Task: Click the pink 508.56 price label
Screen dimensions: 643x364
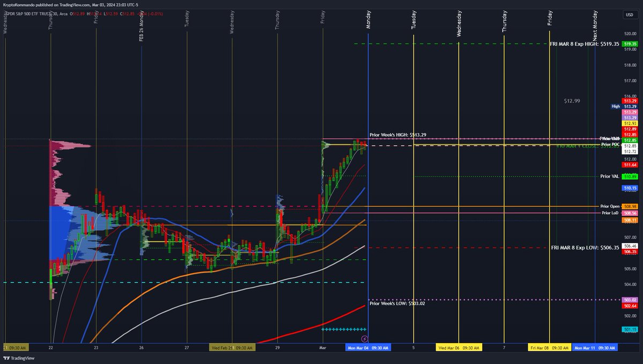Action: [x=630, y=213]
